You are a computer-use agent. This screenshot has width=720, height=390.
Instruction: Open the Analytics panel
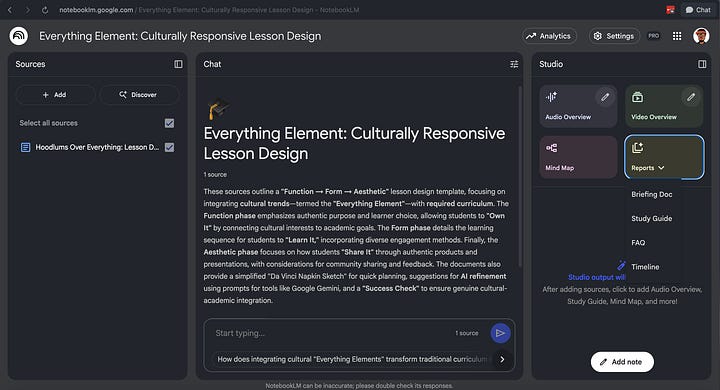click(x=549, y=36)
